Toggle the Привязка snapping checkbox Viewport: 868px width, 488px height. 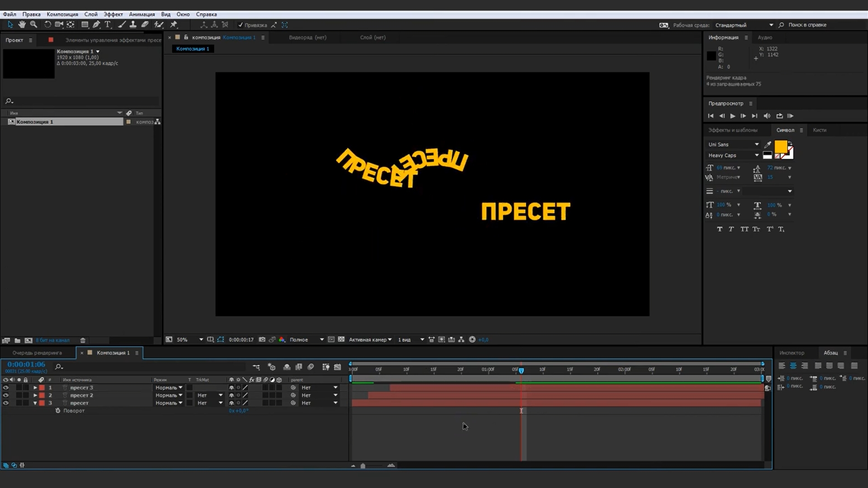point(241,25)
